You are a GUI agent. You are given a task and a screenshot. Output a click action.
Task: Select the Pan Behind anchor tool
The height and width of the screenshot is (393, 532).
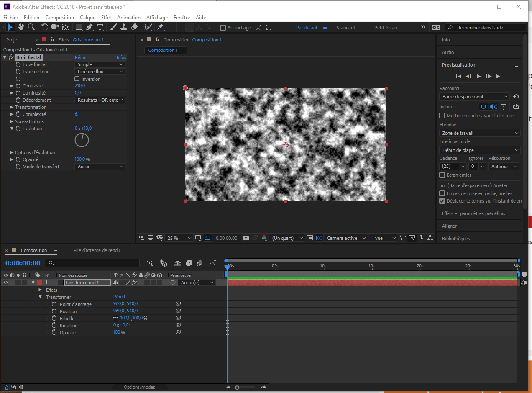(66, 27)
